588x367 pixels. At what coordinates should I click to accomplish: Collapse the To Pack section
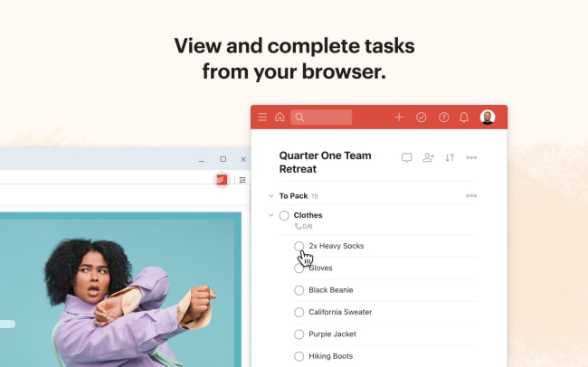pyautogui.click(x=271, y=195)
